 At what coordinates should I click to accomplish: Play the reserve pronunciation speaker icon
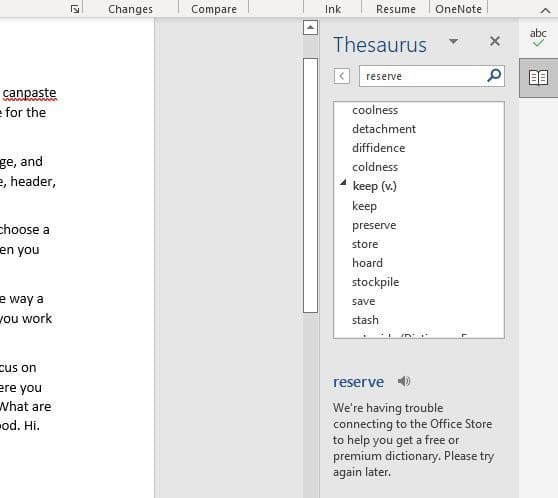404,381
